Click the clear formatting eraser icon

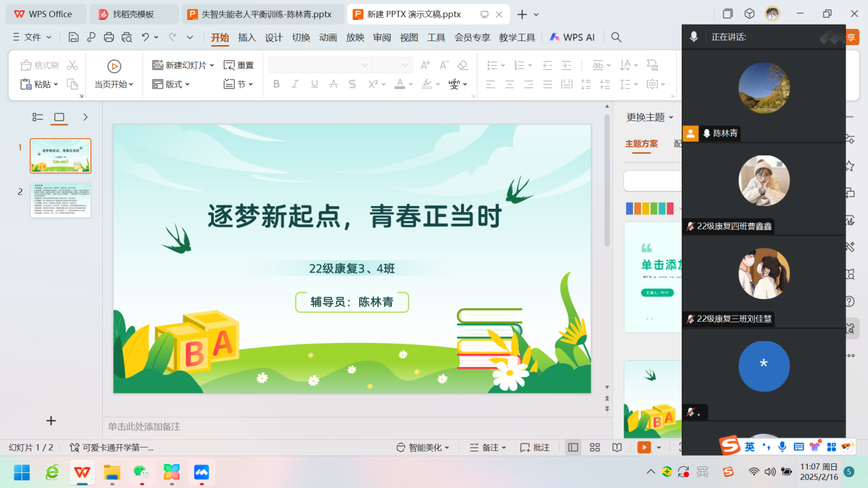(x=462, y=65)
